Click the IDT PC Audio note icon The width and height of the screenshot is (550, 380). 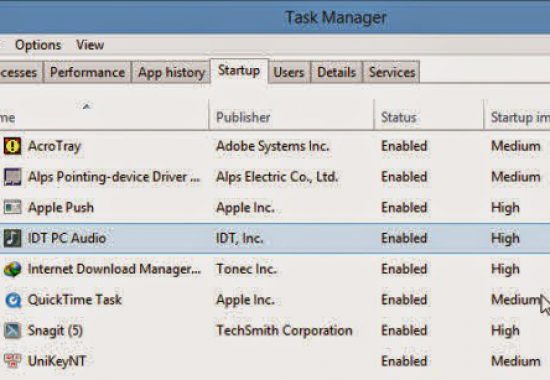tap(12, 238)
